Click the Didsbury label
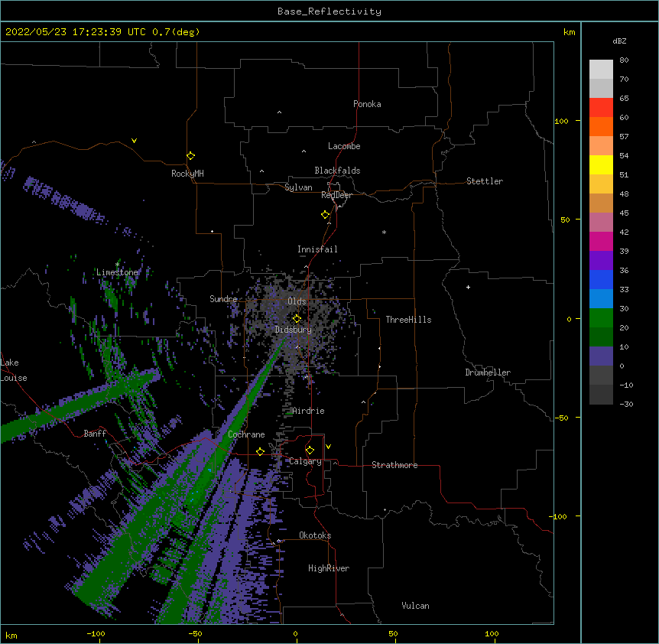659x644 pixels. click(294, 330)
